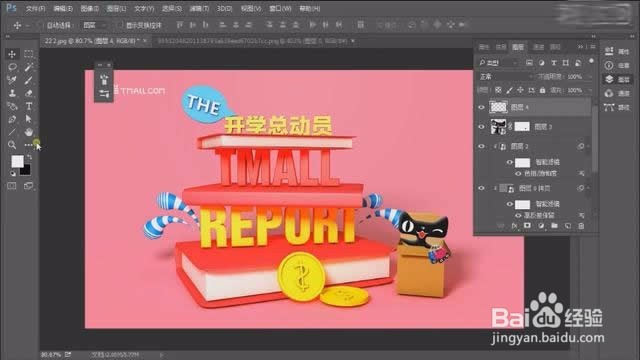Screen dimensions: 640x360
Task: Select the Brush tool
Action: tap(28, 80)
